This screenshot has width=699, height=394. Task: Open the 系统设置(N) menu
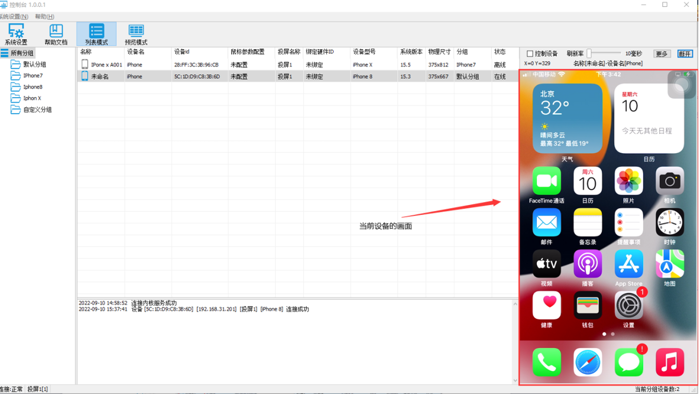tap(14, 16)
